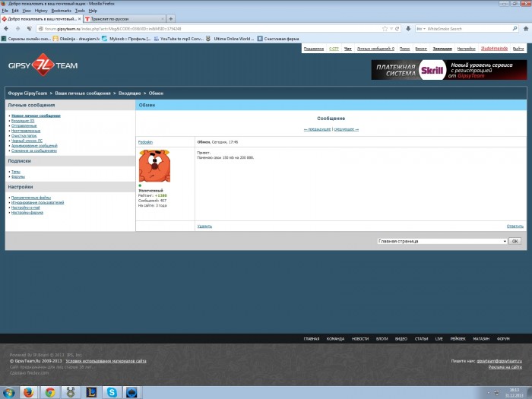
Task: Open Skype from the taskbar
Action: (112, 393)
